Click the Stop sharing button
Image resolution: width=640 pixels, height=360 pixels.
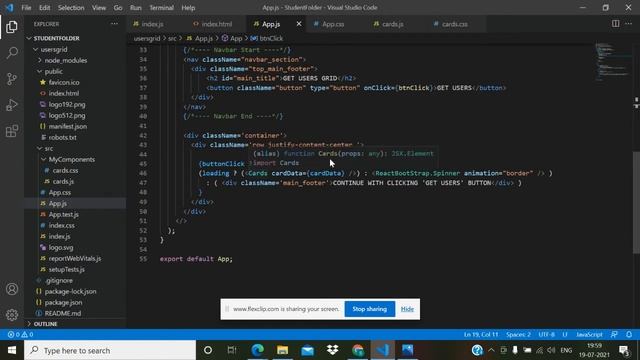[x=369, y=309]
